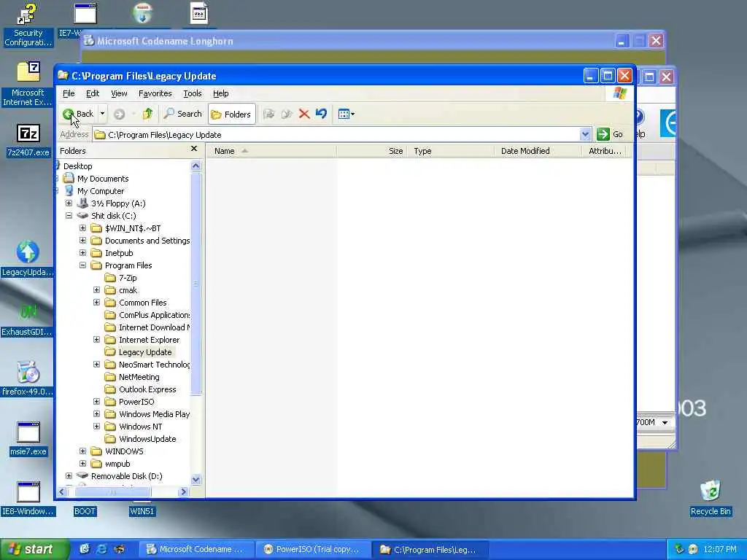
Task: Click the folder tree scroll-down arrow
Action: (x=196, y=480)
